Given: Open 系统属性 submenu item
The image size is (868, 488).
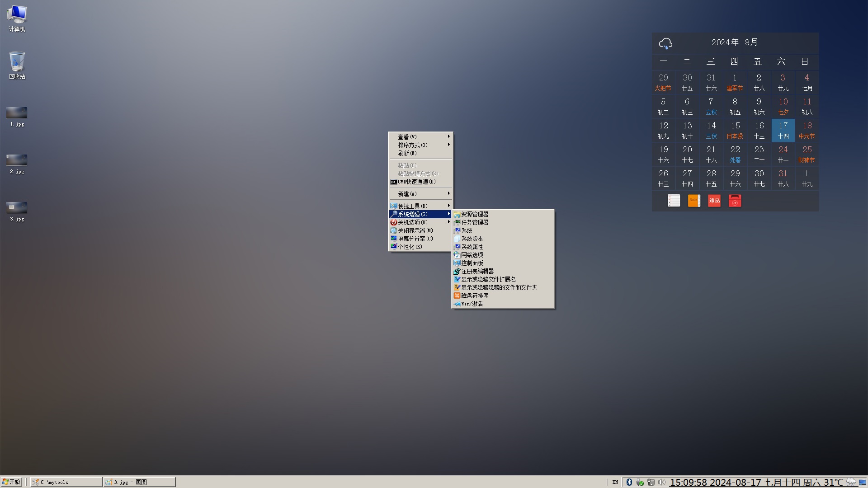Looking at the screenshot, I should 503,247.
